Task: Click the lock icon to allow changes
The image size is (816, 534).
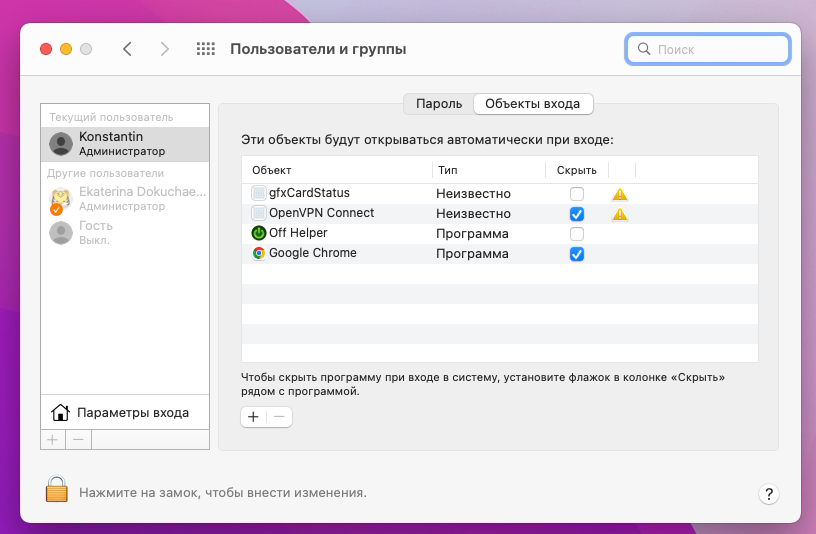Action: click(x=57, y=490)
